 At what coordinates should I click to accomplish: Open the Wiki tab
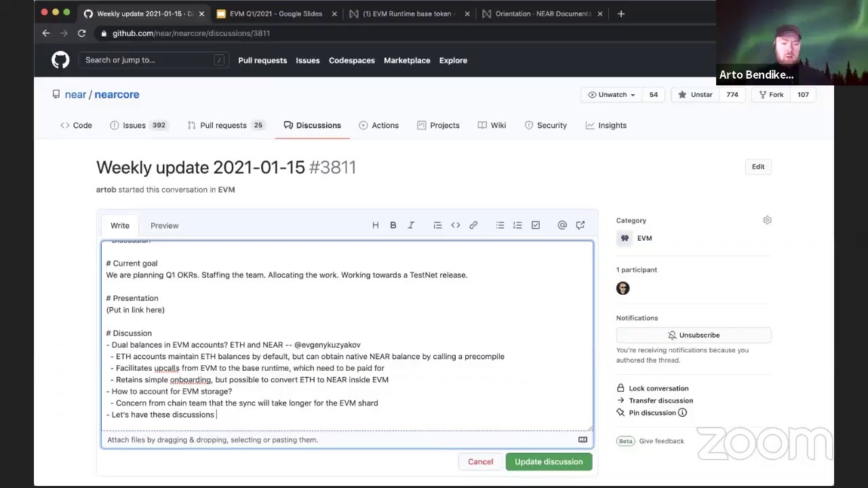[492, 125]
